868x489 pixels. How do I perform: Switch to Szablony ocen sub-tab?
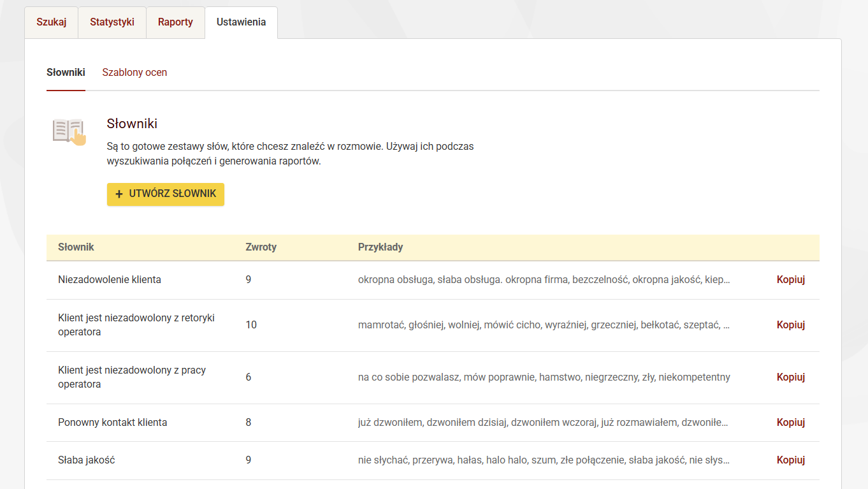pos(134,73)
